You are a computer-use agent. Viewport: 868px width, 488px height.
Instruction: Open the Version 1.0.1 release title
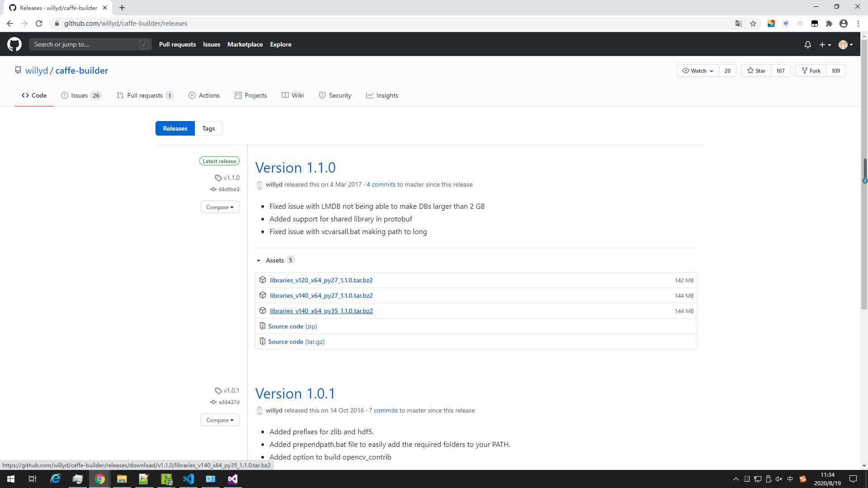pos(295,394)
